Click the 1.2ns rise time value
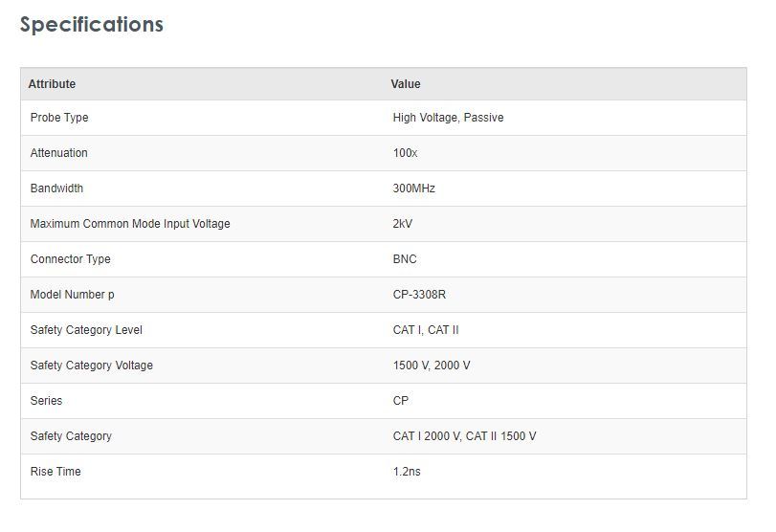Viewport: 776px width, 532px height. tap(407, 472)
